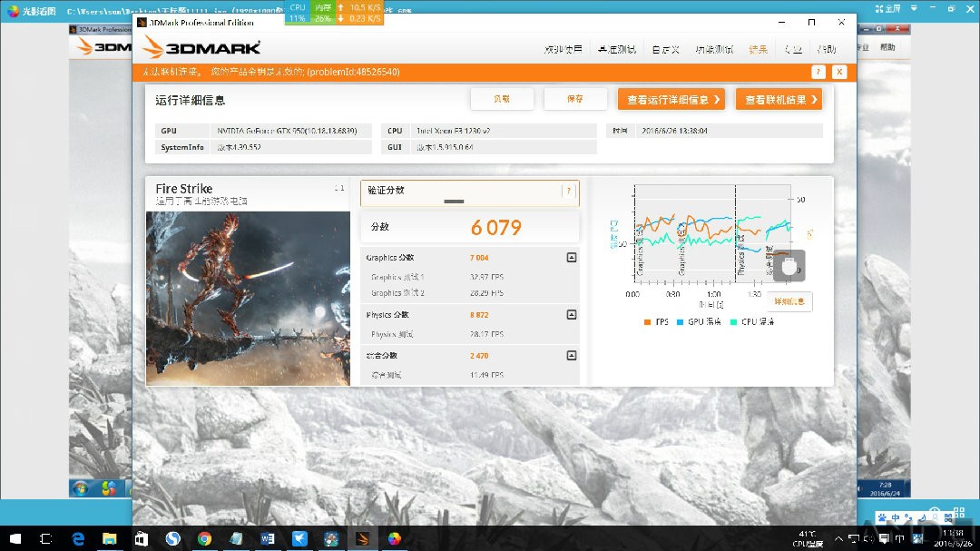The image size is (980, 551).
Task: Click the CPU temperature readout on taskbar
Action: [807, 538]
